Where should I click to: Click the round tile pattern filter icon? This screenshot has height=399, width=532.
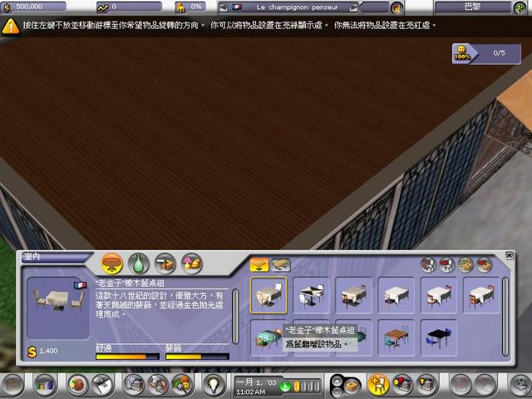click(465, 264)
